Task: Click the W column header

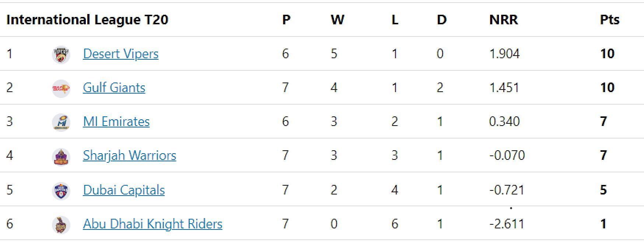Action: click(x=337, y=20)
